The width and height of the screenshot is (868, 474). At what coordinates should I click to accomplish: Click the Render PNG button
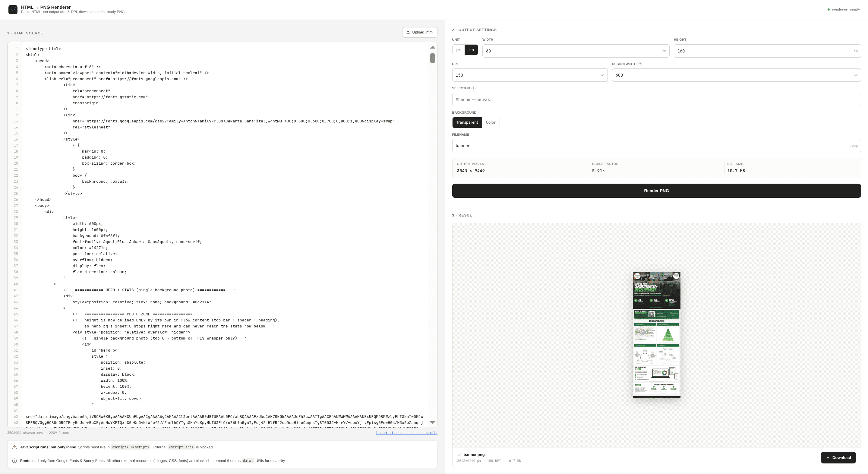[x=656, y=191]
